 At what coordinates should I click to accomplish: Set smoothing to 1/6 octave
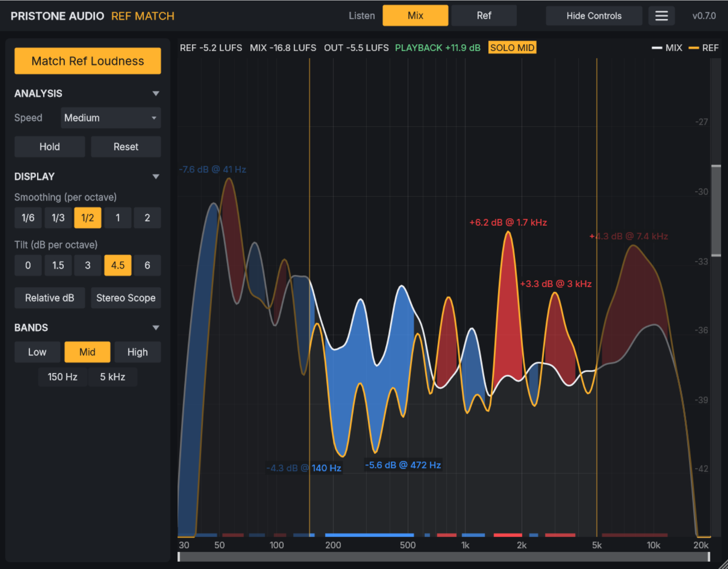coord(28,218)
